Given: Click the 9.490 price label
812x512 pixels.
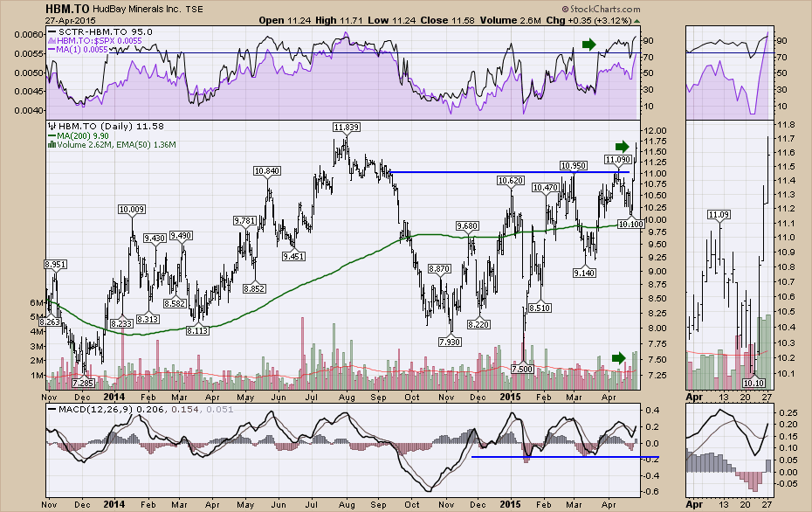Looking at the screenshot, I should tap(181, 235).
